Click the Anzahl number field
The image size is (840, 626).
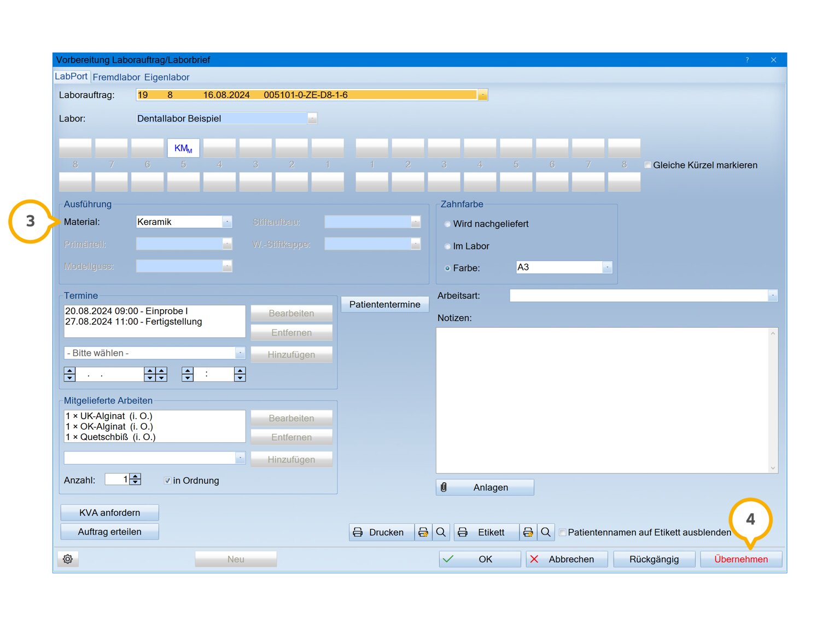[x=117, y=479]
